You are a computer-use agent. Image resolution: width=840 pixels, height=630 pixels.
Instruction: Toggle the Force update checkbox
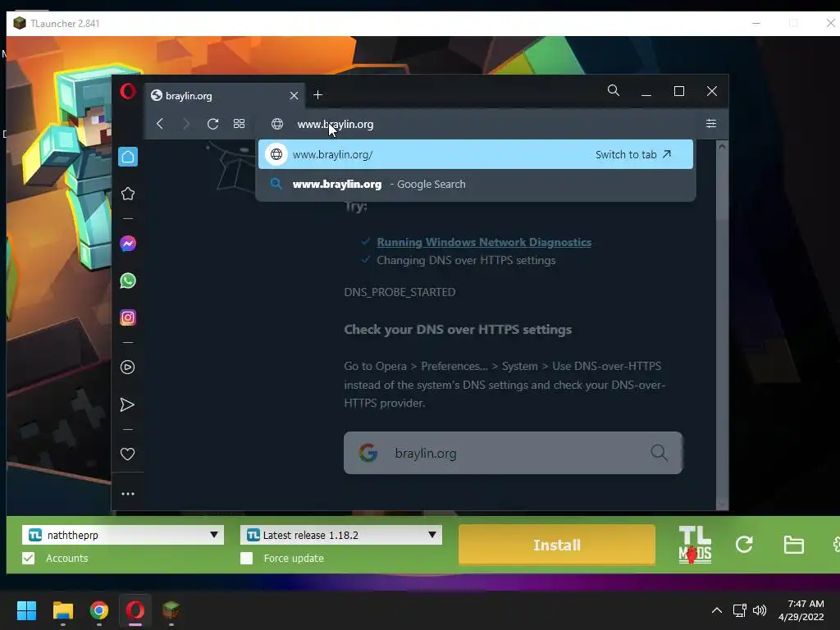coord(246,558)
